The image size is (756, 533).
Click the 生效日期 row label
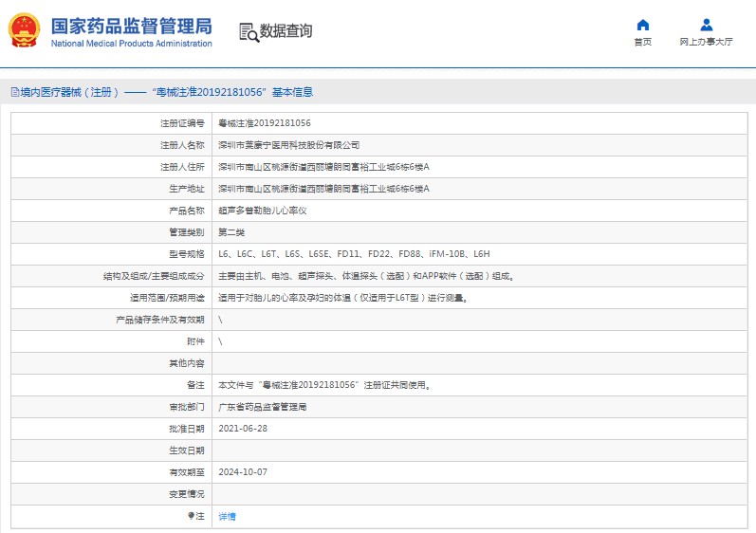point(187,450)
